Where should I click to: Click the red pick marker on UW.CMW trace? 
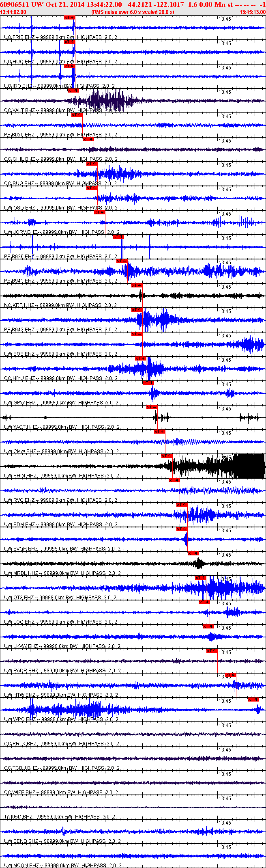pyautogui.click(x=159, y=432)
